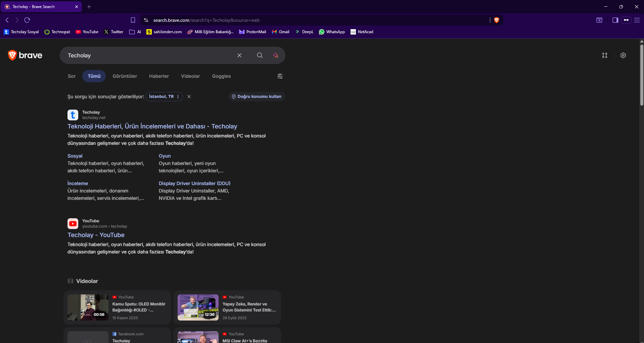Switch to the Goggles tab
644x343 pixels.
pyautogui.click(x=222, y=76)
